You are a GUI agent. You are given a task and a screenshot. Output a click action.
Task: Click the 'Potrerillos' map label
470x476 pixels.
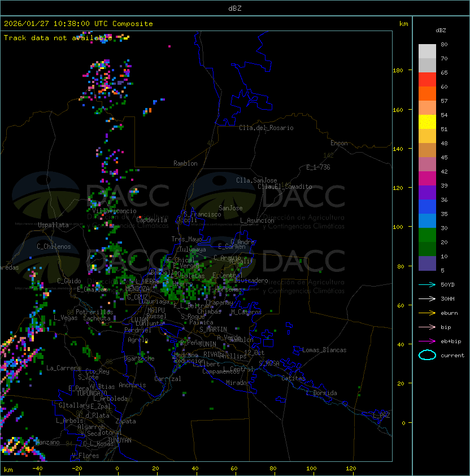(94, 312)
